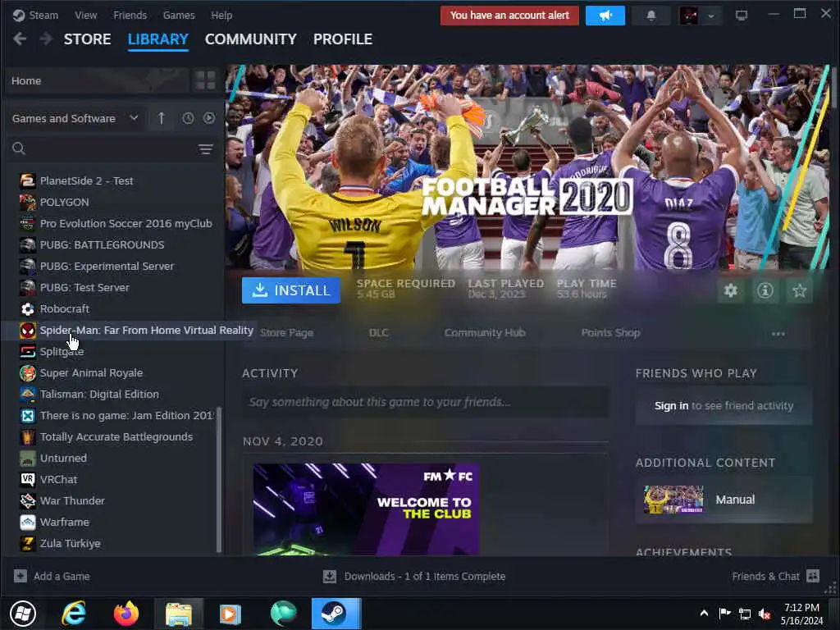840x630 pixels.
Task: Toggle collections grid view icon
Action: [x=205, y=80]
